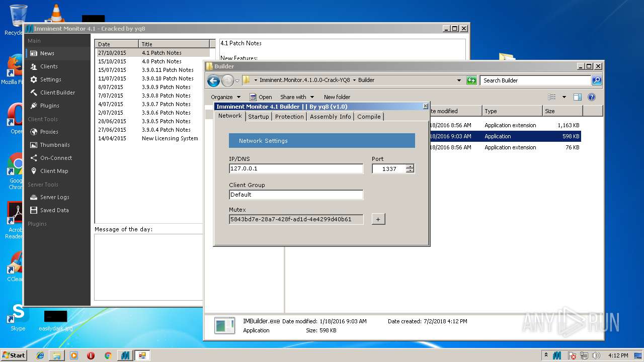Open CCleaner desktop shortcut

point(15,266)
